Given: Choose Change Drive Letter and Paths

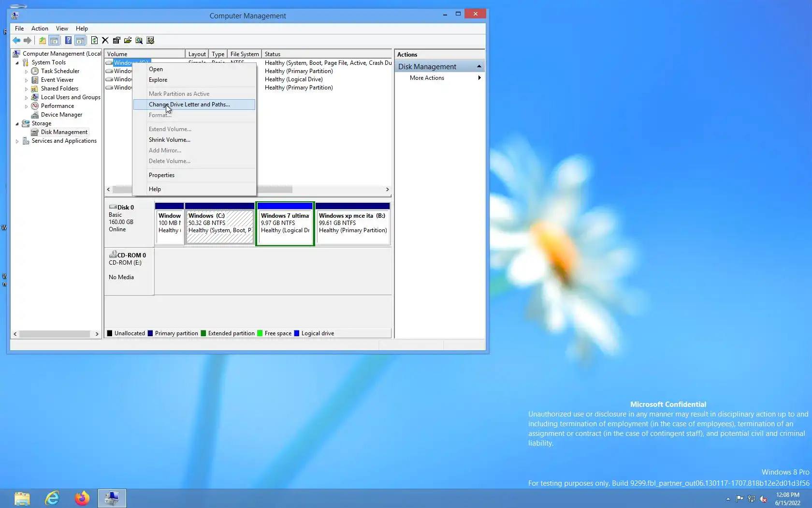Looking at the screenshot, I should 194,105.
